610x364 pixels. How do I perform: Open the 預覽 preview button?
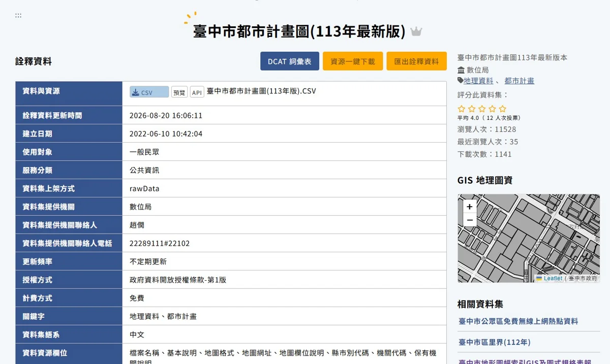(x=179, y=92)
